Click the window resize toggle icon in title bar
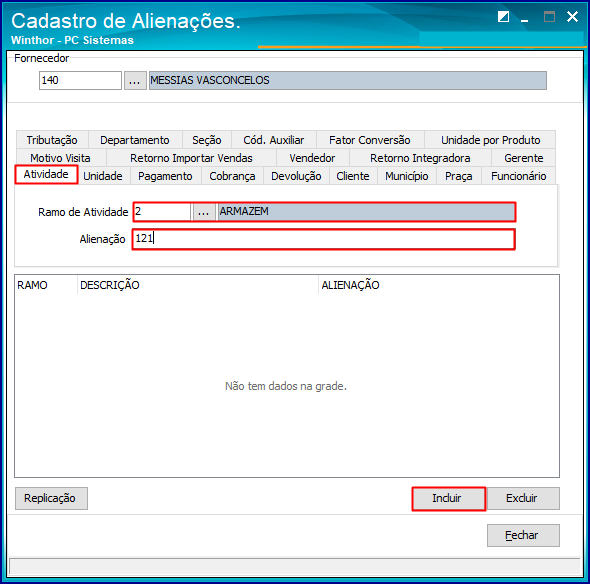The width and height of the screenshot is (590, 584). (503, 17)
